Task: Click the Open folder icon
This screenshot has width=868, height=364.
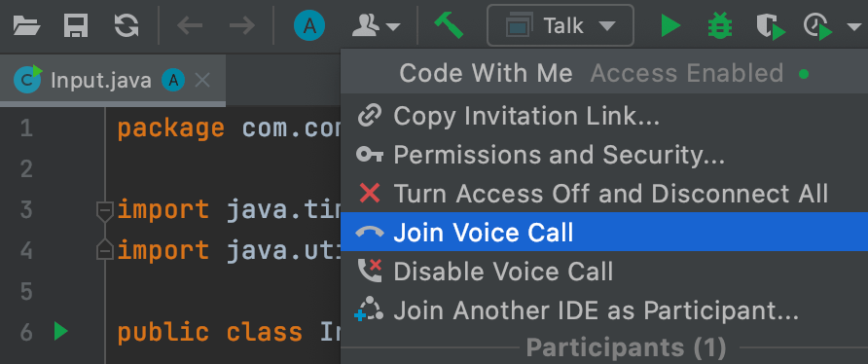Action: click(27, 26)
